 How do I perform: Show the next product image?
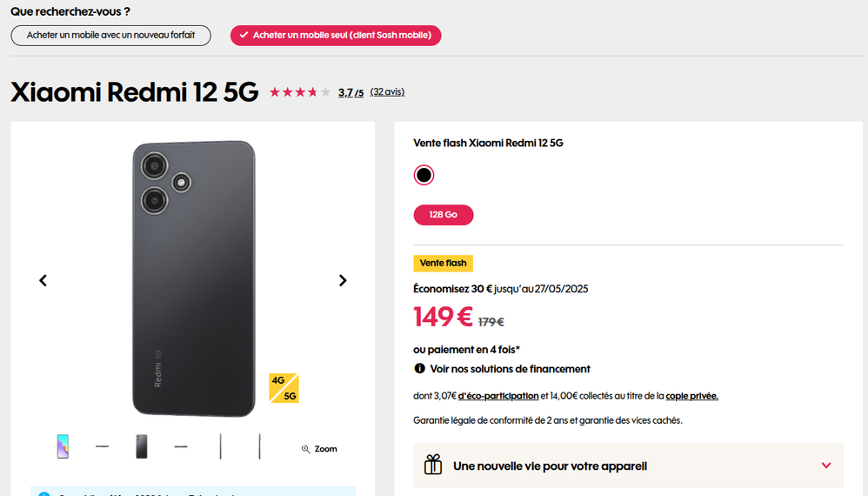[x=343, y=280]
